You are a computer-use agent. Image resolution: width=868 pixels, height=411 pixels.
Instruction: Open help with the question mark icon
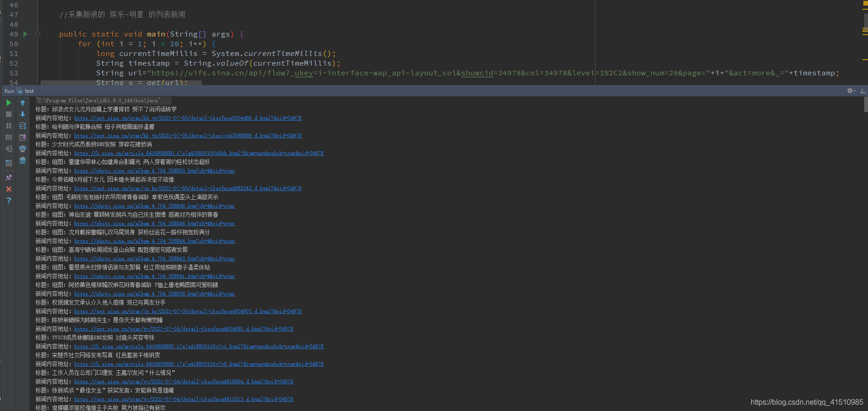coord(9,201)
